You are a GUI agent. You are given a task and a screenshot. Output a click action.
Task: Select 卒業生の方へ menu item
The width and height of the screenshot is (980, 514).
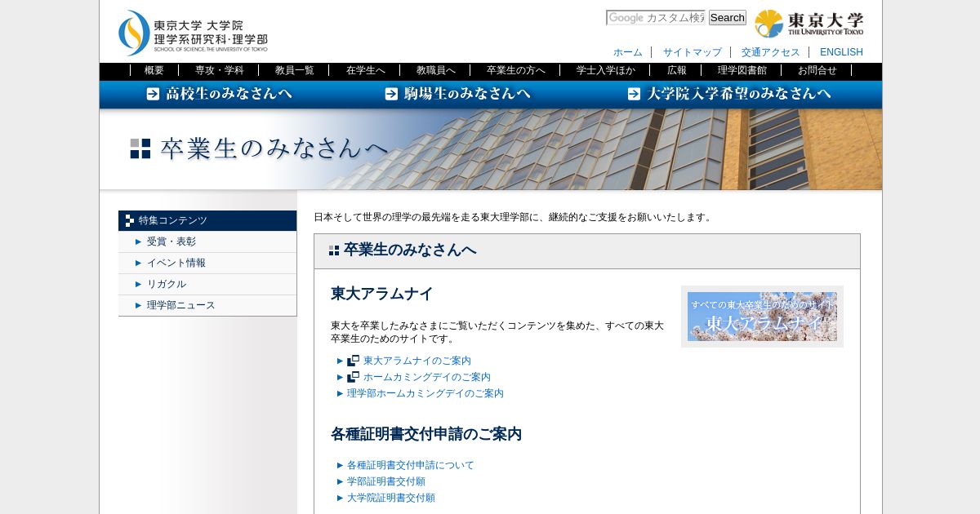515,70
